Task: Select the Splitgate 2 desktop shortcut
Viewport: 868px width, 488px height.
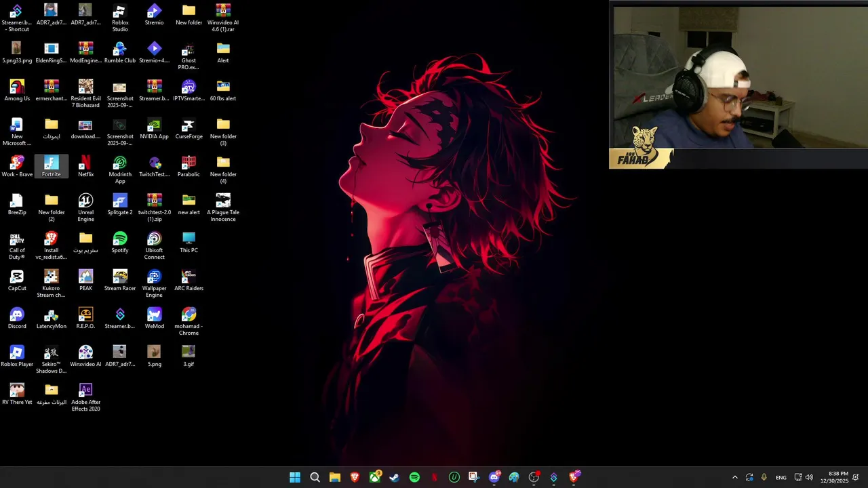Action: (x=120, y=205)
